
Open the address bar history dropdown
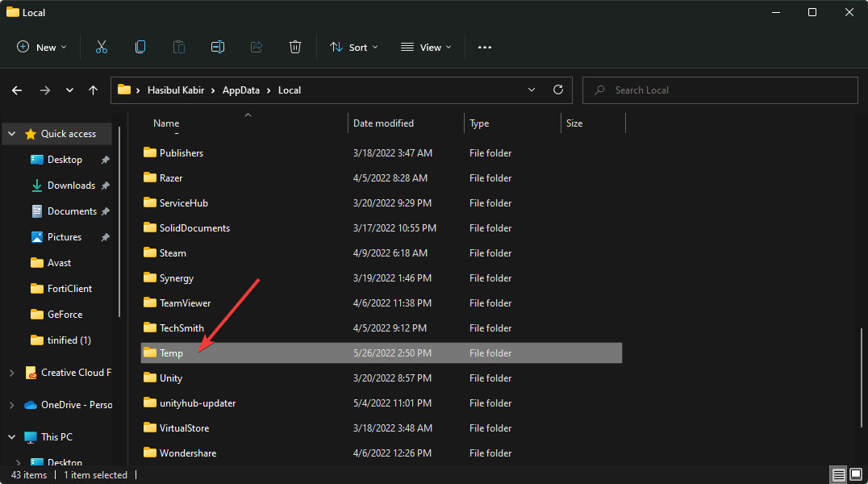point(531,90)
